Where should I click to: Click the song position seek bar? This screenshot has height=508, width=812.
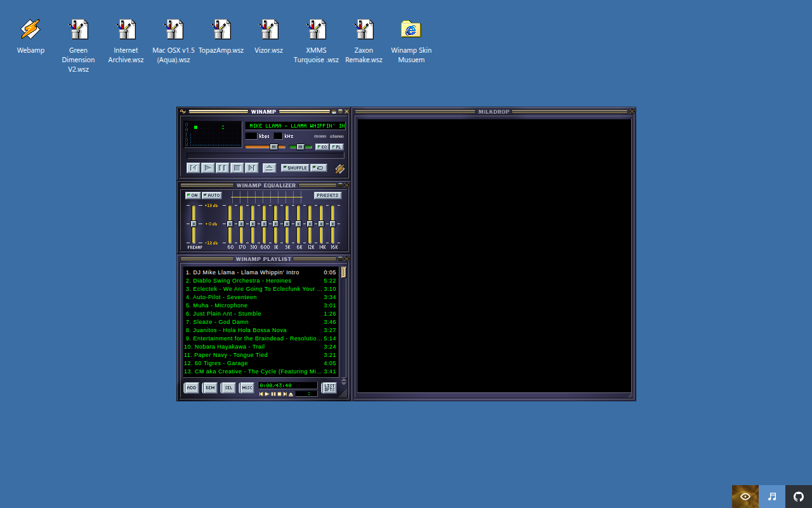266,156
